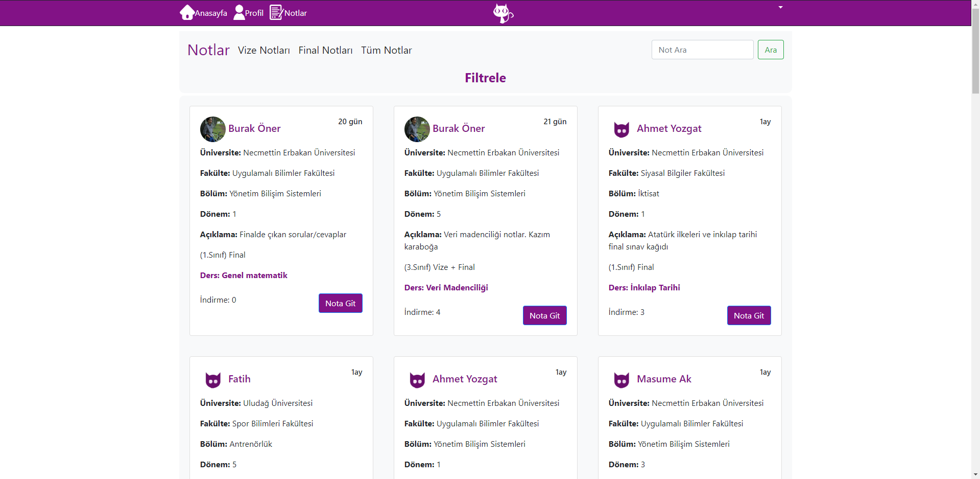The image size is (980, 479).
Task: Click the Anasayfa home icon
Action: (187, 12)
